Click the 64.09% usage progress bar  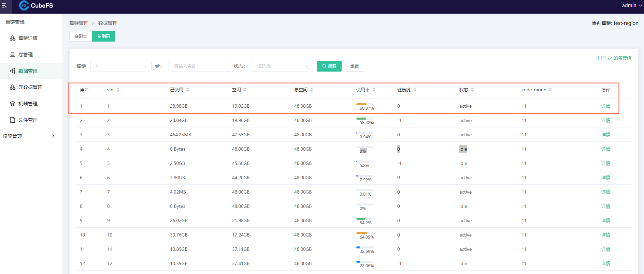(365, 233)
